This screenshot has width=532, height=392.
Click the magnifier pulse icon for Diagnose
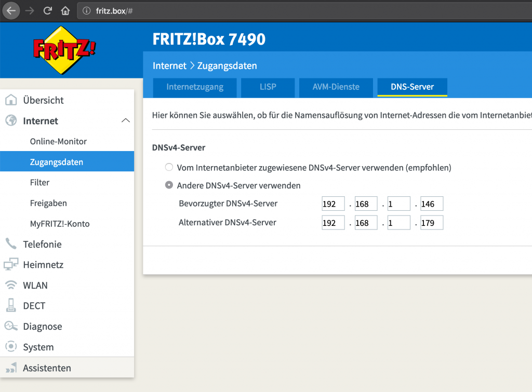(11, 326)
